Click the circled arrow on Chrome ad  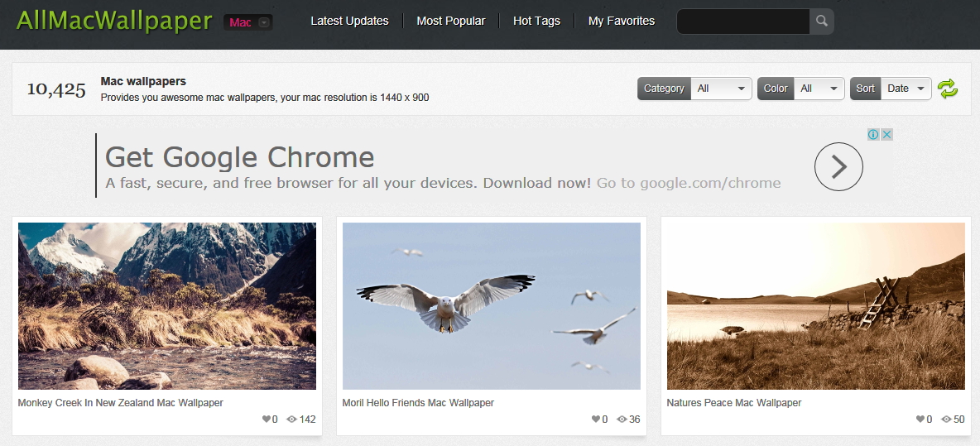click(838, 167)
